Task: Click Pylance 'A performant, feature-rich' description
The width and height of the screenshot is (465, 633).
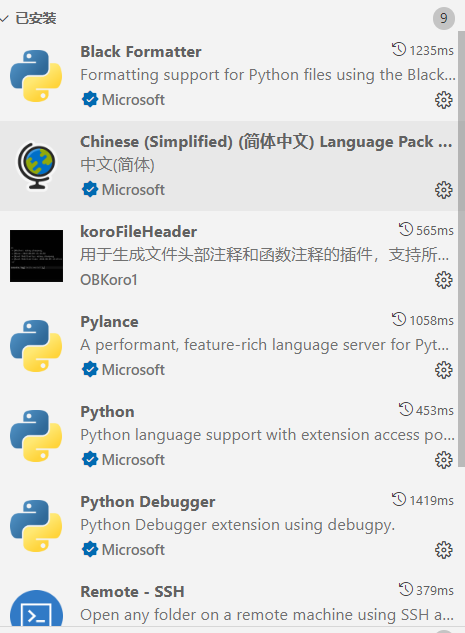Action: pyautogui.click(x=264, y=345)
